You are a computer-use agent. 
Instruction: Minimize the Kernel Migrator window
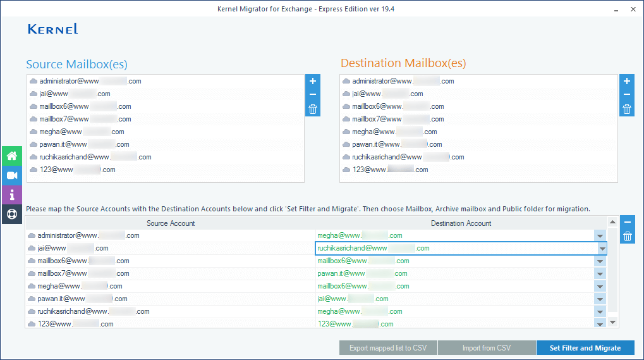(616, 9)
